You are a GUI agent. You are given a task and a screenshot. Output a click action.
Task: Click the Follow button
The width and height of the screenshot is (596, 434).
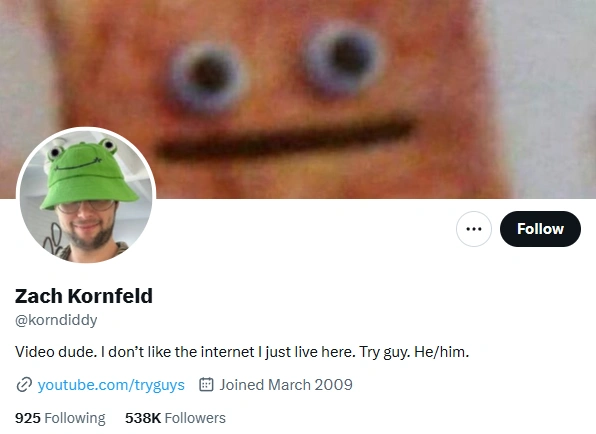540,229
